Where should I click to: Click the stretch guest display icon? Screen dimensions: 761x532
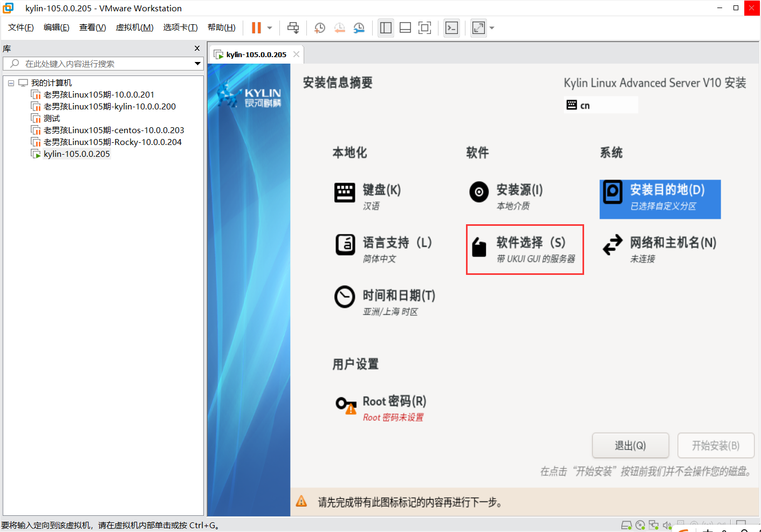[x=478, y=28]
